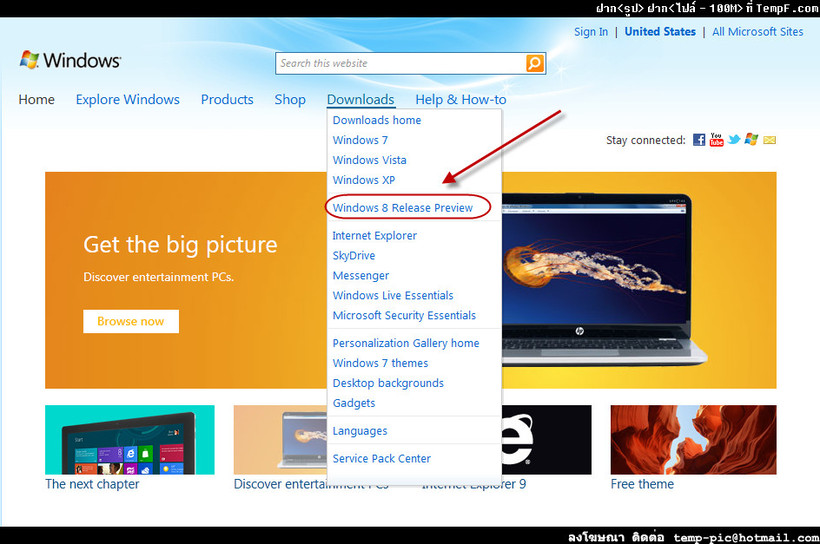Screen dimensions: 820x544
Task: Open SkyDrive from the Downloads menu
Action: (x=354, y=256)
